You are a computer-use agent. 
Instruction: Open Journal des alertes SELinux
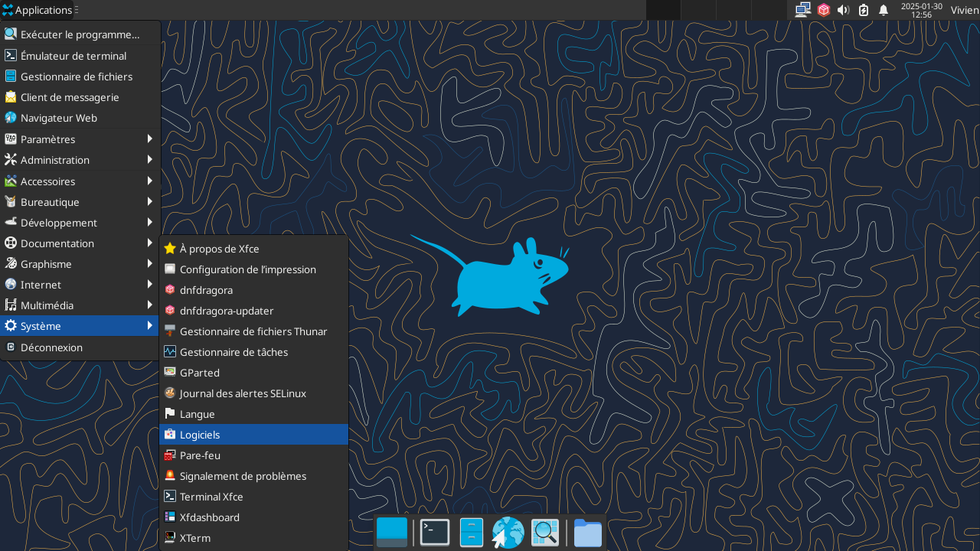(253, 393)
